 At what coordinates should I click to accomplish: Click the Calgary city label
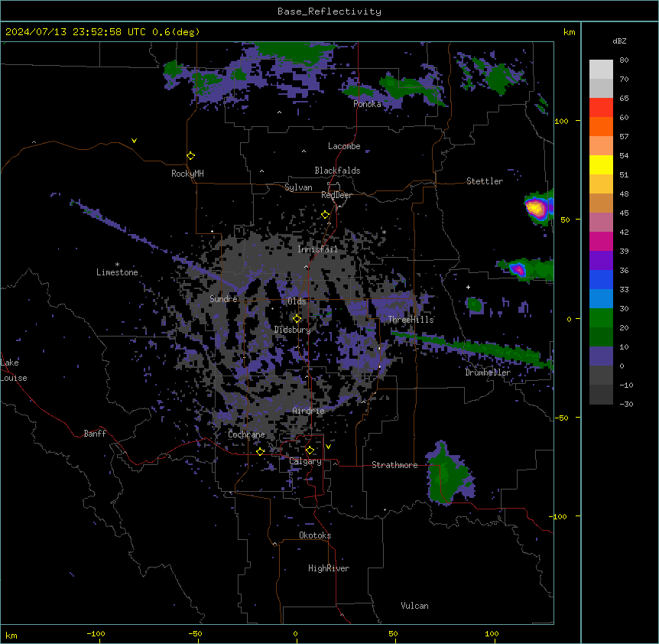(305, 461)
